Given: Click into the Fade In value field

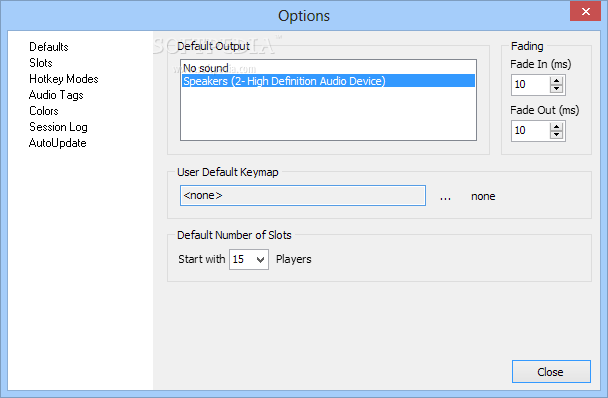Looking at the screenshot, I should click(530, 85).
